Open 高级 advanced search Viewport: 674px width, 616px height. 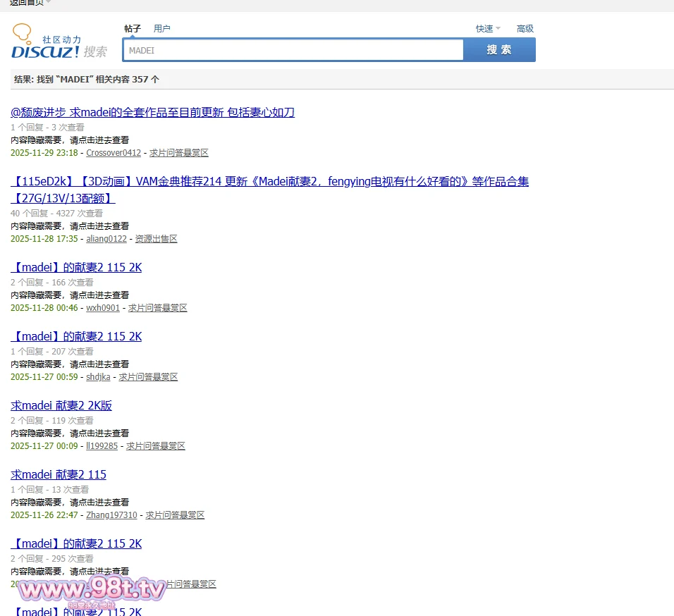(525, 29)
